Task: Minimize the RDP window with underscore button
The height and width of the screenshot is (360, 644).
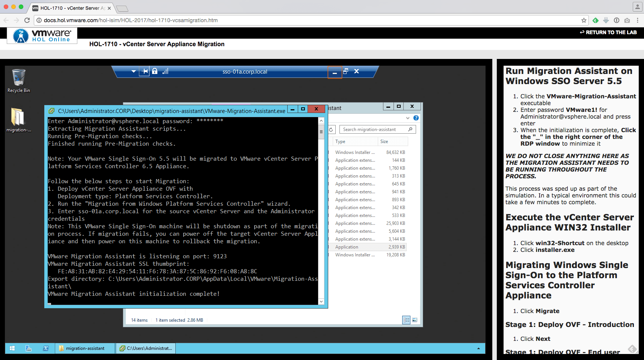Action: tap(335, 72)
